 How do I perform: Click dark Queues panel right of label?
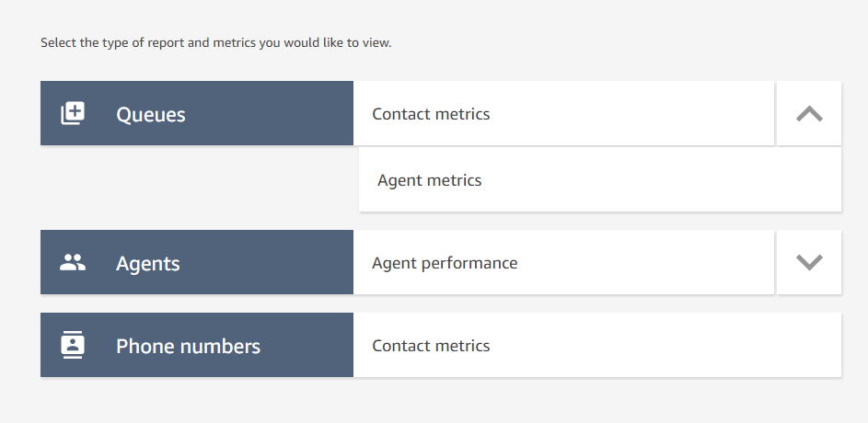pos(269,113)
